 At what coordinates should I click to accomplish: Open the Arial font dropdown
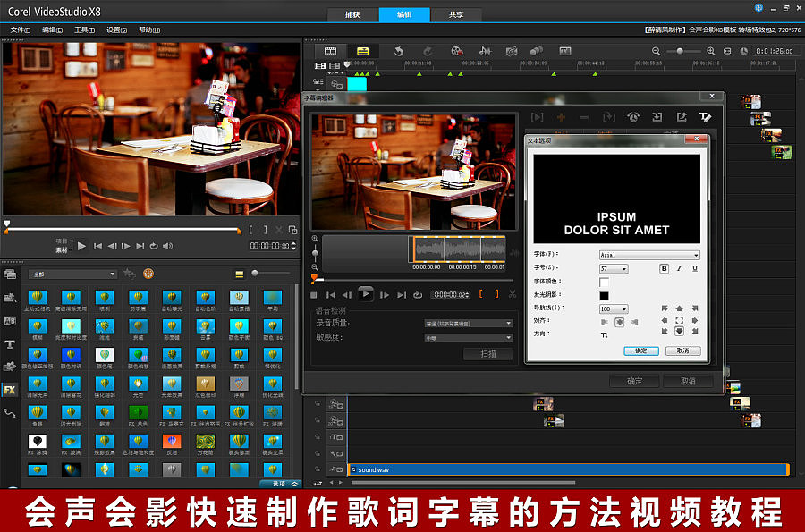pos(649,255)
